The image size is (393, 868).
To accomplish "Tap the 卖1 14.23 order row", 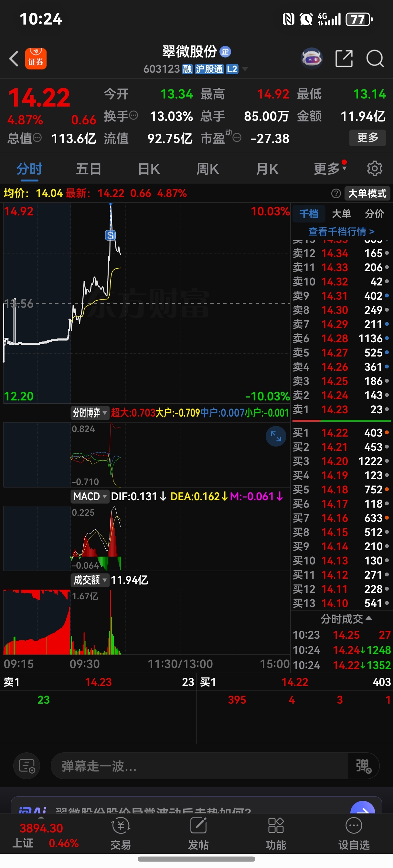I will [x=341, y=409].
